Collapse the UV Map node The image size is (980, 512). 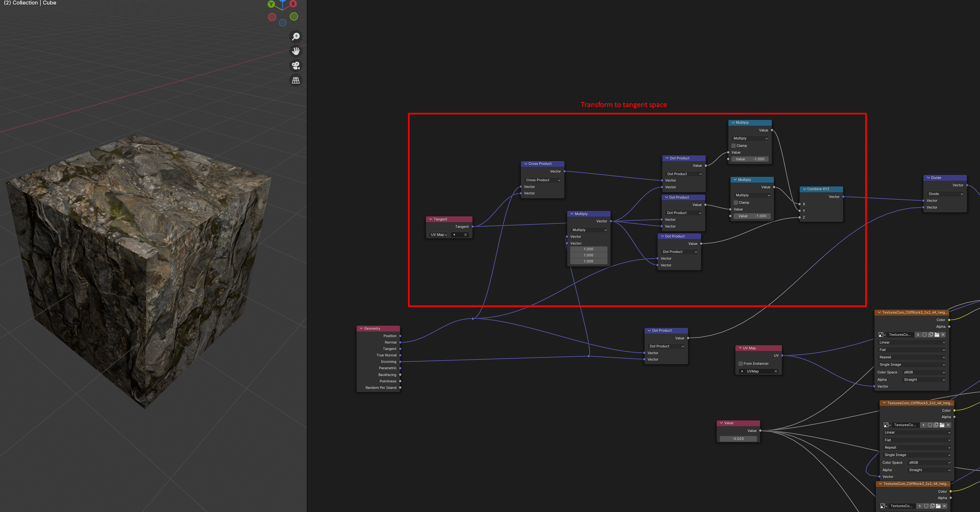pyautogui.click(x=740, y=348)
